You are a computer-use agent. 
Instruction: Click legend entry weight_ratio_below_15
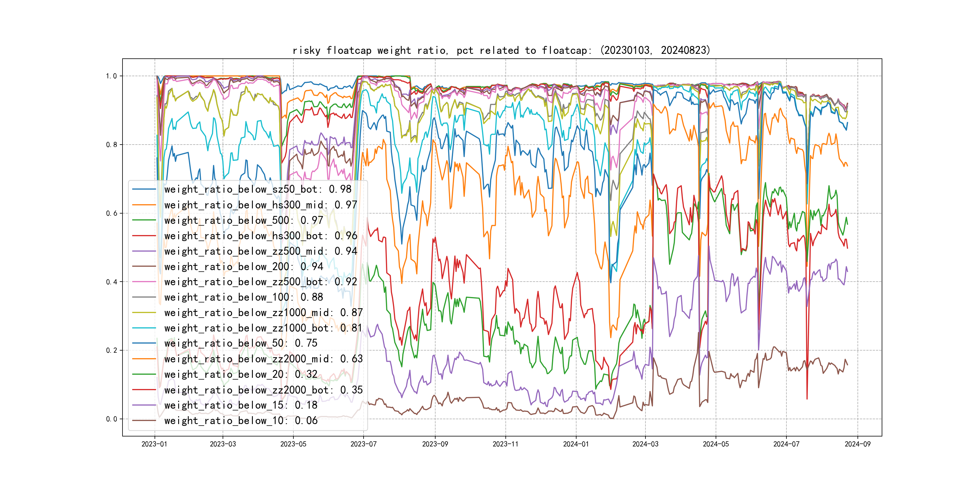pos(240,405)
